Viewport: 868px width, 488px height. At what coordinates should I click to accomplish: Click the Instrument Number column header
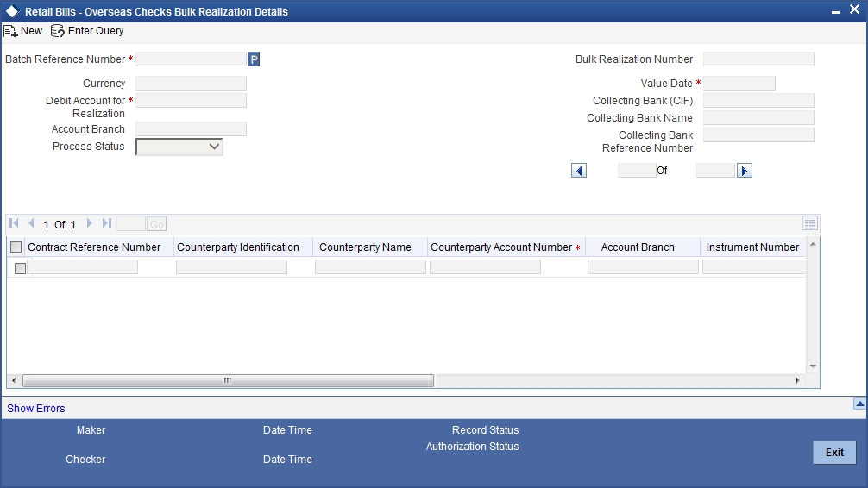752,247
